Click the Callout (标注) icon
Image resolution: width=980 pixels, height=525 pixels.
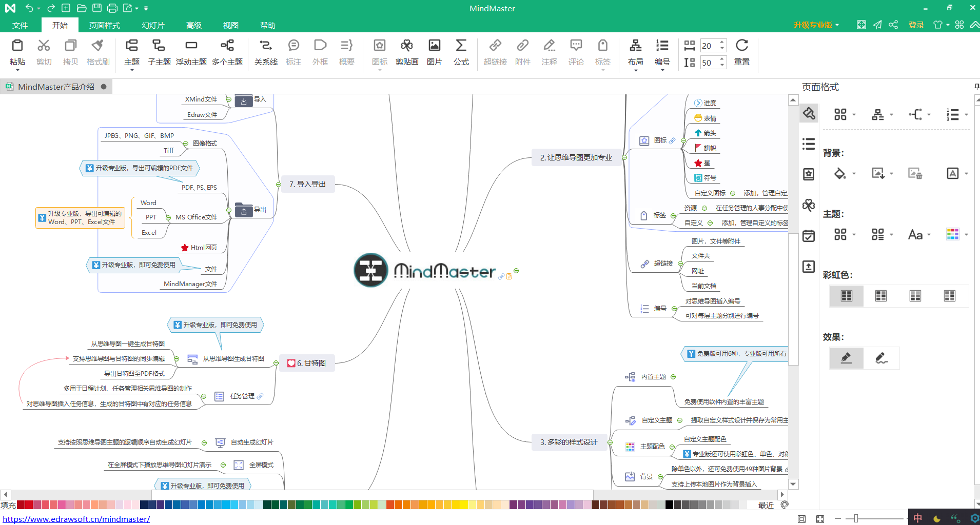293,46
